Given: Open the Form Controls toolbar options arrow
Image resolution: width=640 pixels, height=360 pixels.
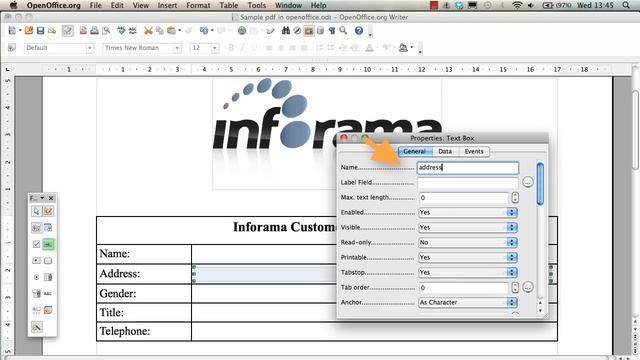Looking at the screenshot, I should point(42,198).
